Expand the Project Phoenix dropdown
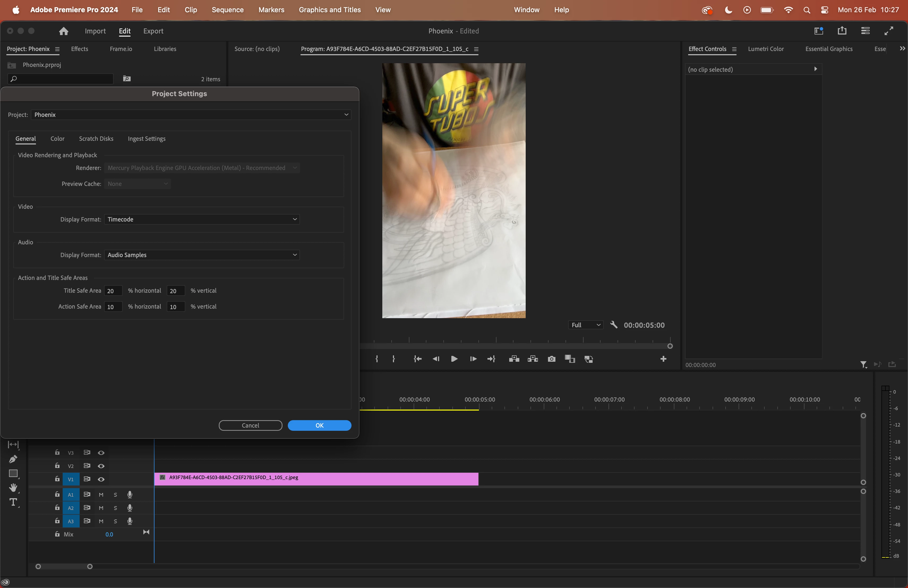 coord(191,115)
